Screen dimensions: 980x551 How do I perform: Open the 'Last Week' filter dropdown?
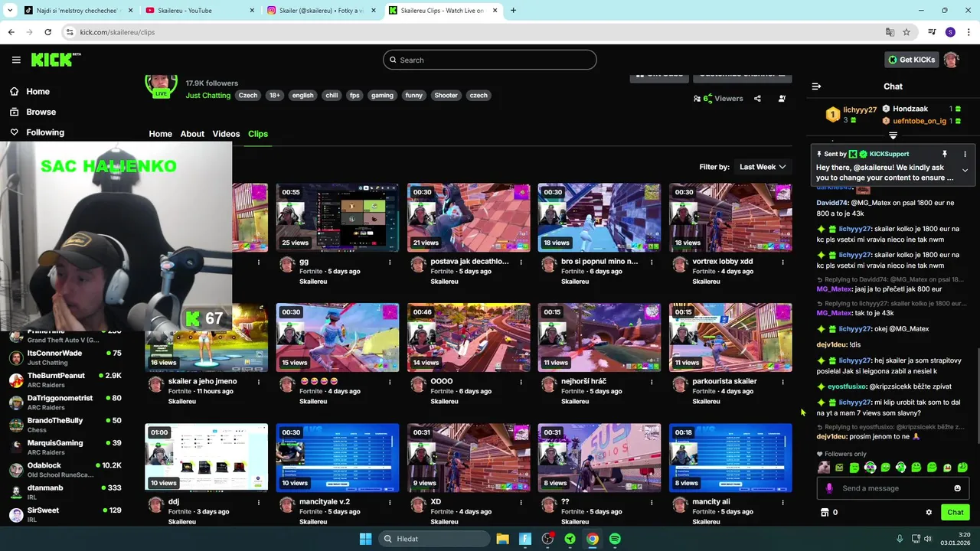(x=763, y=167)
